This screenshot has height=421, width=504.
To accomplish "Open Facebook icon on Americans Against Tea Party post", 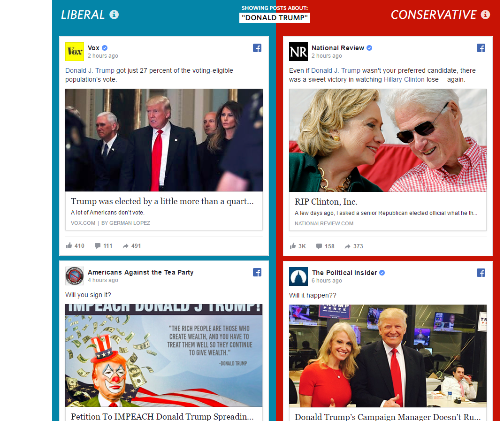I will coord(257,272).
